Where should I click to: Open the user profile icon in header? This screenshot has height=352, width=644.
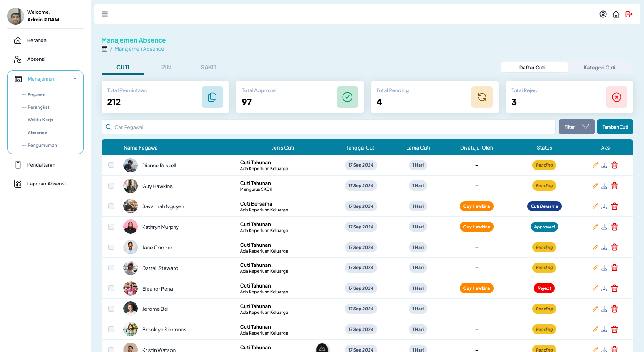pos(603,14)
